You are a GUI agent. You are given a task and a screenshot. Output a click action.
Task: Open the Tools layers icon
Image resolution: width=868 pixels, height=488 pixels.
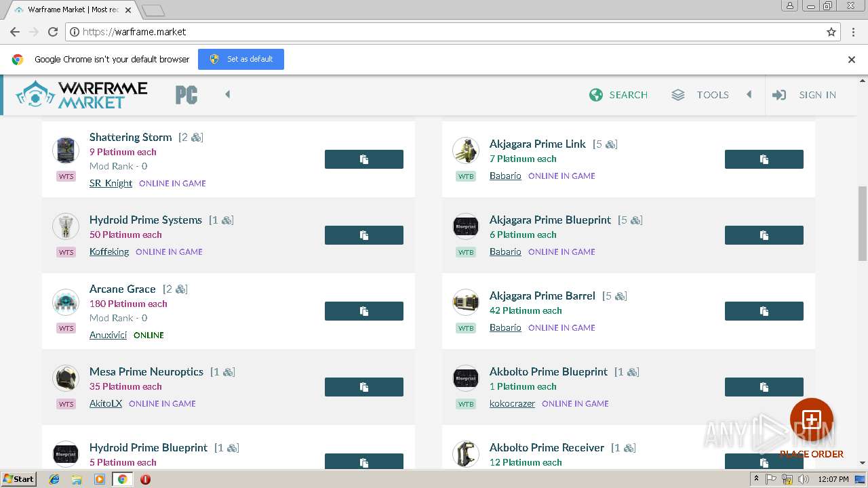pos(678,95)
